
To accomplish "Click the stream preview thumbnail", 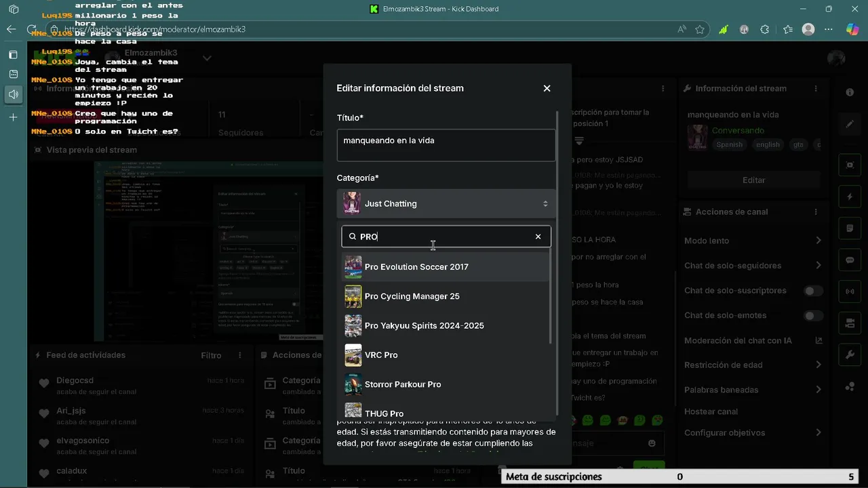I will coord(209,251).
